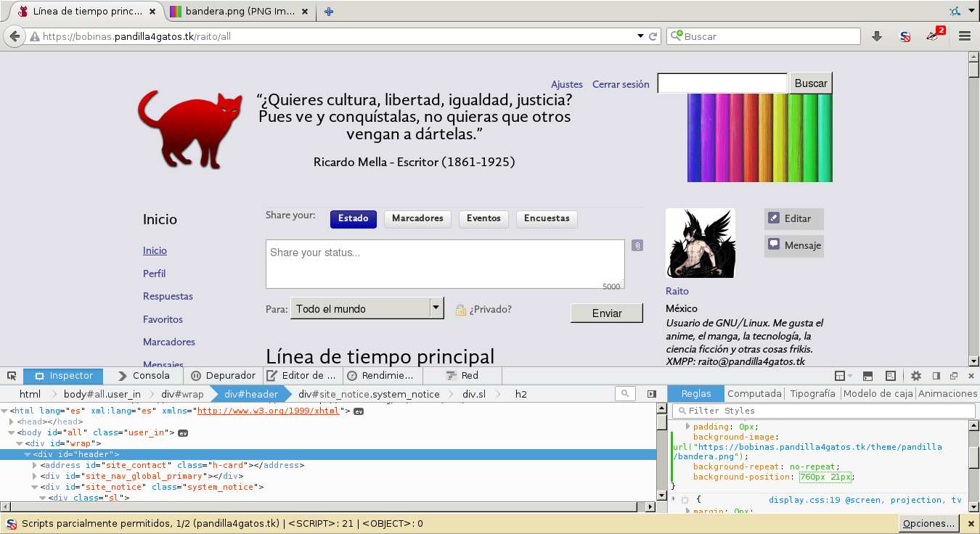Open the Para: Todo el mundo dropdown

click(x=367, y=308)
